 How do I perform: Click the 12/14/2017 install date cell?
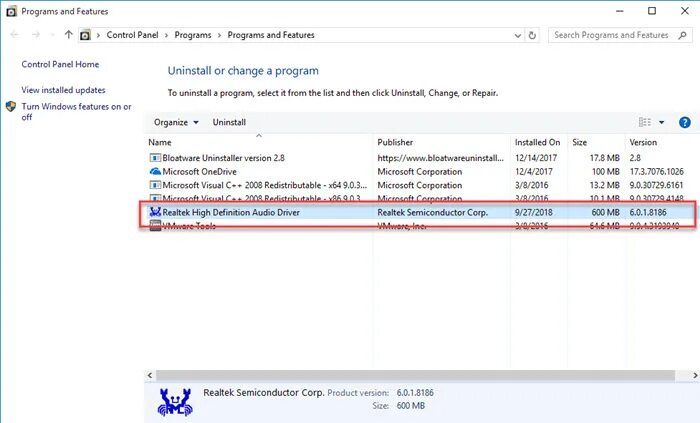(536, 158)
